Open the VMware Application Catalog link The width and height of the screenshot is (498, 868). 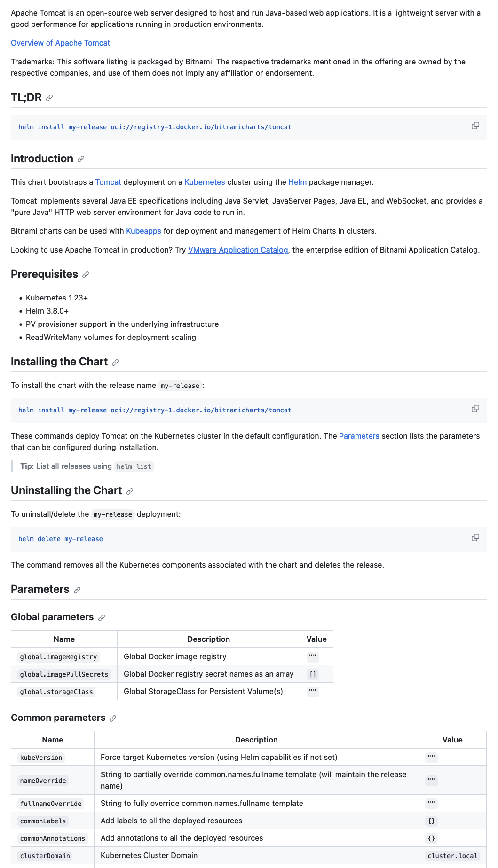(x=238, y=250)
